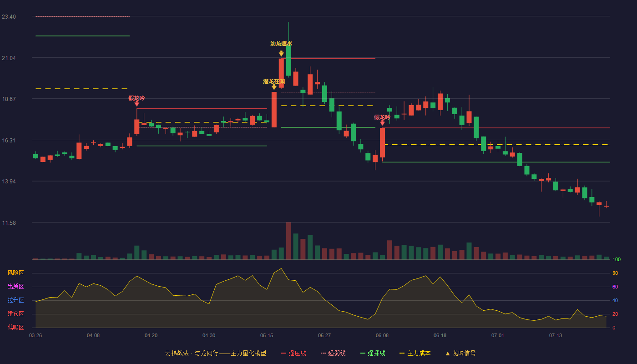The width and height of the screenshot is (637, 364).
Task: Click the 80 indicator scale label
Action: (615, 273)
